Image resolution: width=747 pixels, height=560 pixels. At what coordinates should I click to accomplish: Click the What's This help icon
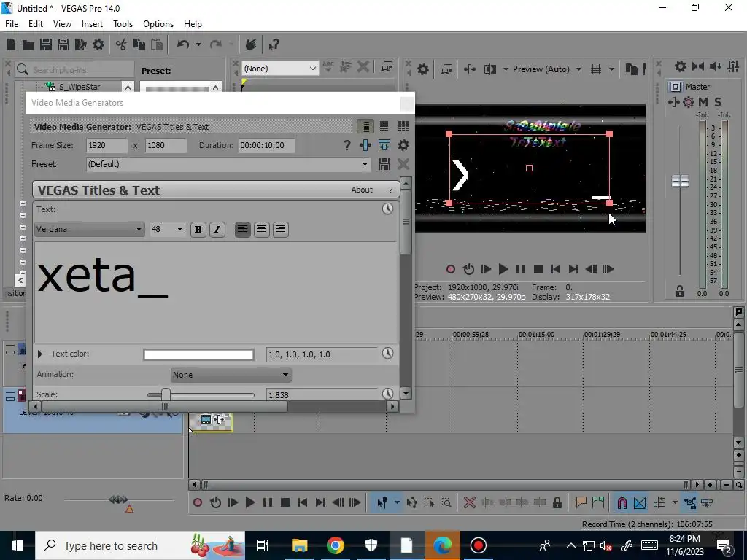273,44
